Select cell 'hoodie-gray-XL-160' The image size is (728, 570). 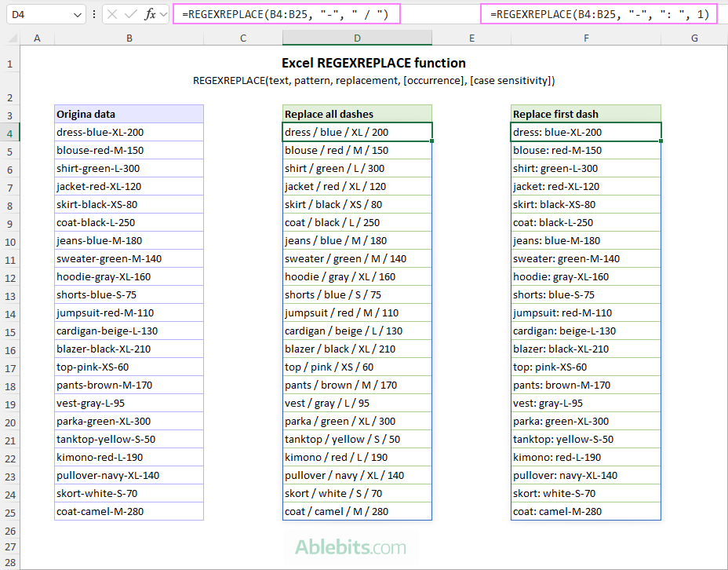click(129, 276)
